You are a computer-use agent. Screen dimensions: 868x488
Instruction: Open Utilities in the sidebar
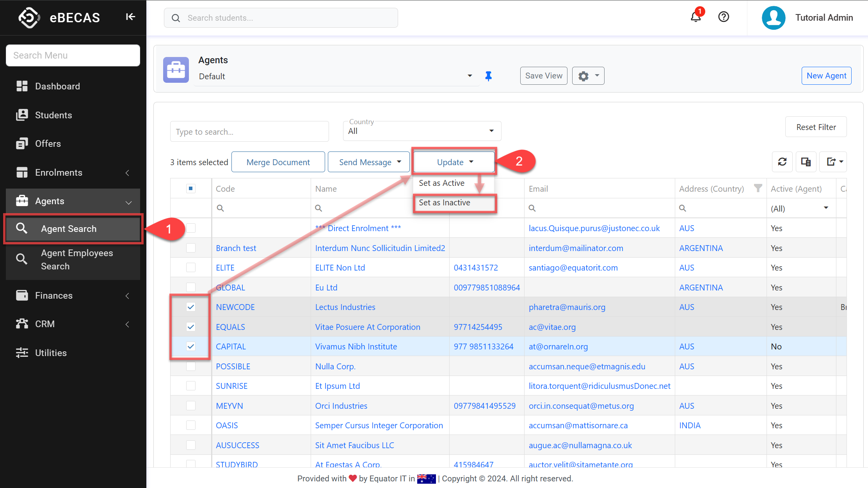73,353
